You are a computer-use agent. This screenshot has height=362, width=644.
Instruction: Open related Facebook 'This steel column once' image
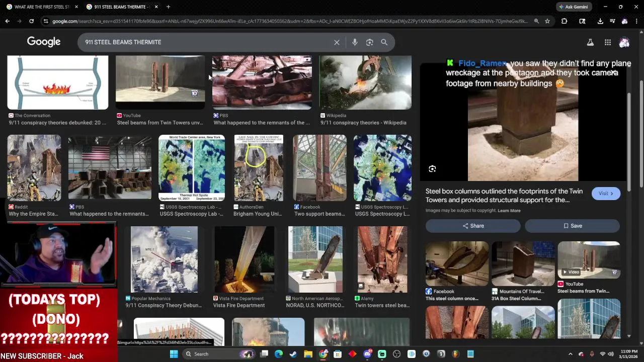pyautogui.click(x=457, y=263)
